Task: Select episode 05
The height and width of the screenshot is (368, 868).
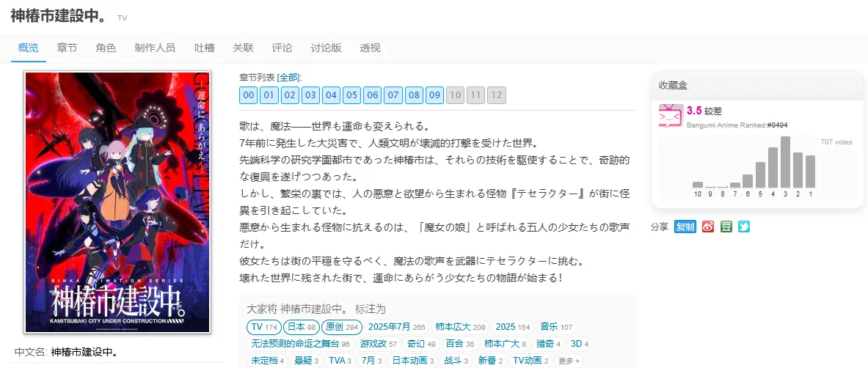Action: (351, 95)
